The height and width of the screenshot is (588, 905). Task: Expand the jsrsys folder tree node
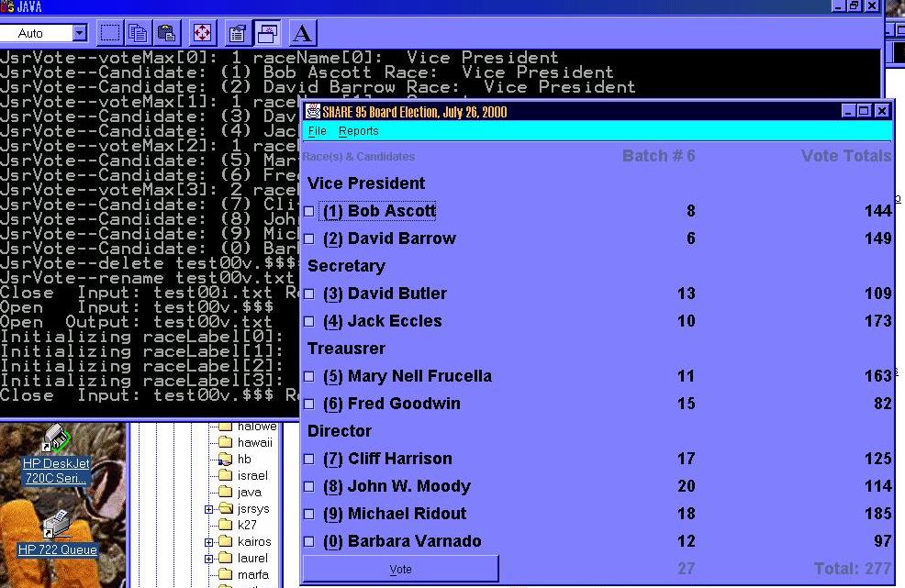[209, 509]
